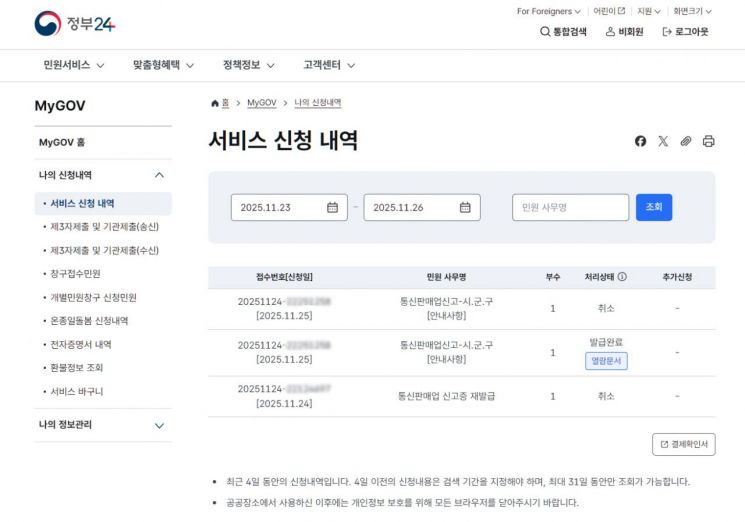Image resolution: width=745 pixels, height=522 pixels.
Task: Open the 맞춤형혜택 menu
Action: (x=163, y=65)
